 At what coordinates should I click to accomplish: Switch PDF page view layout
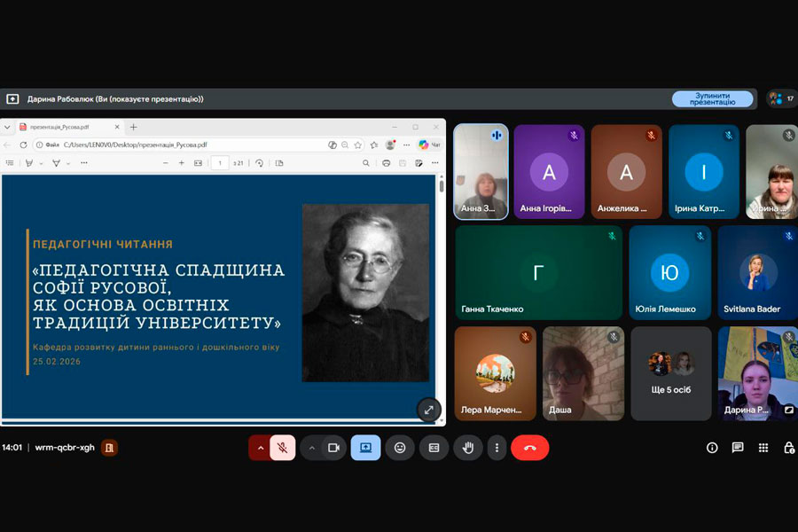[279, 163]
